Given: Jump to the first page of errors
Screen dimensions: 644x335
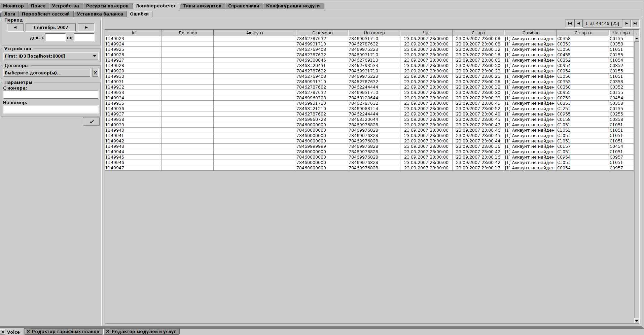Looking at the screenshot, I should click(x=570, y=23).
